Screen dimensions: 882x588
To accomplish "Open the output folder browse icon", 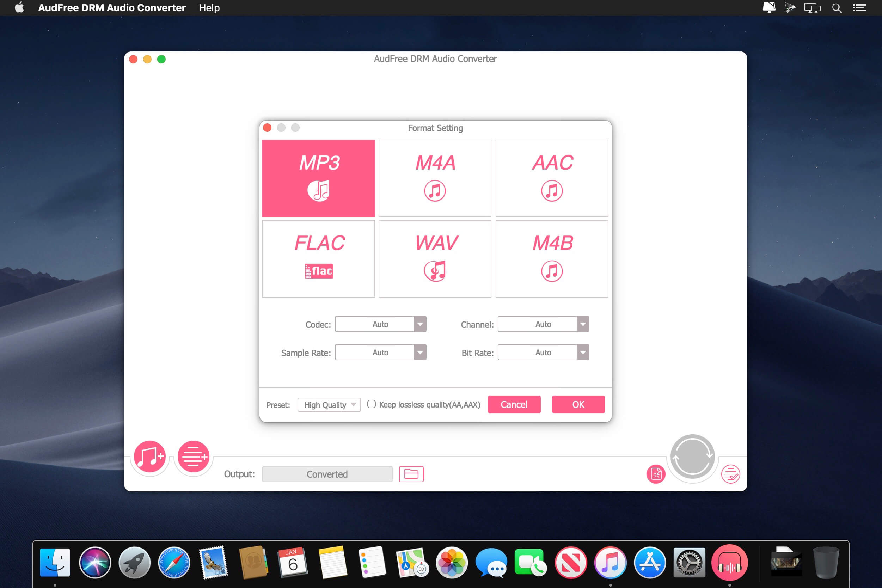I will (x=411, y=474).
